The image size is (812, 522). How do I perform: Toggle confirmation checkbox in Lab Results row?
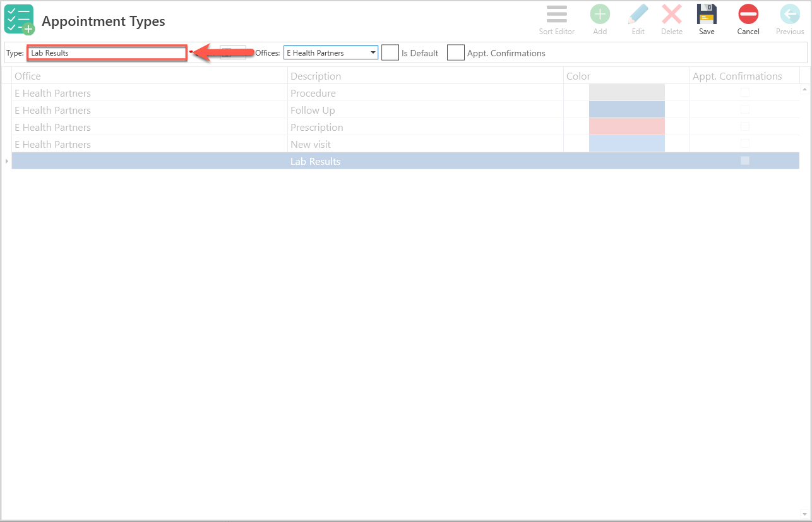pyautogui.click(x=745, y=161)
